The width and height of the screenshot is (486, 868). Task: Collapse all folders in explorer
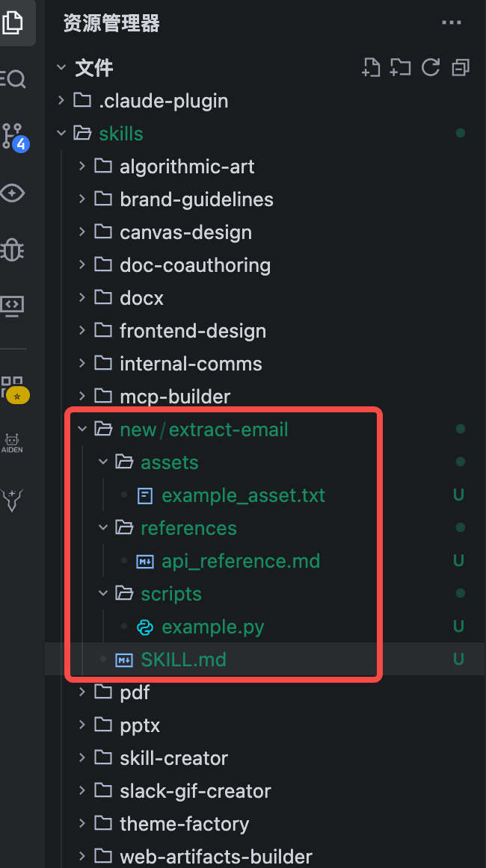point(461,68)
